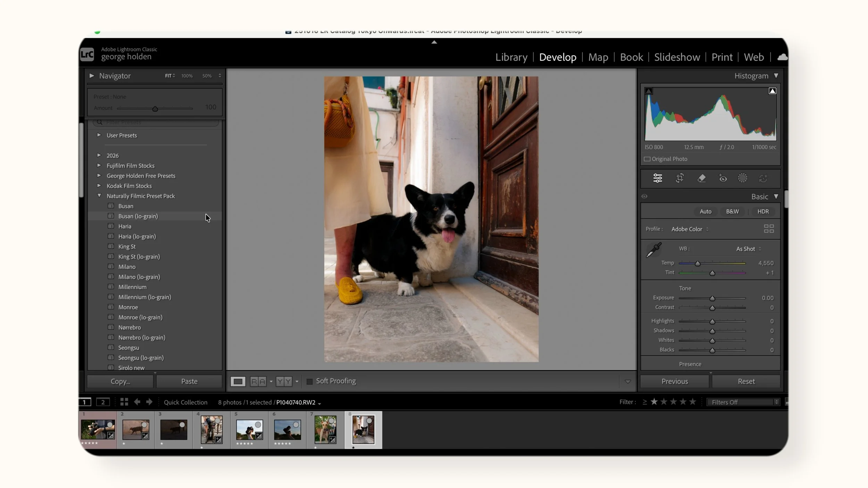This screenshot has width=868, height=488.
Task: Go forward with the right arrow
Action: click(x=149, y=402)
